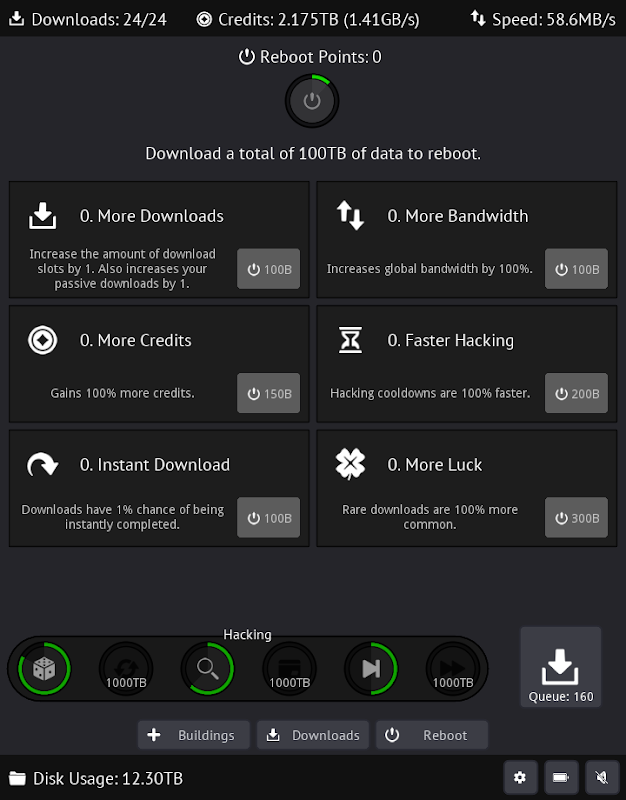The height and width of the screenshot is (800, 626).
Task: Click 'Rare downloads are 100% more common.' description
Action: [430, 517]
